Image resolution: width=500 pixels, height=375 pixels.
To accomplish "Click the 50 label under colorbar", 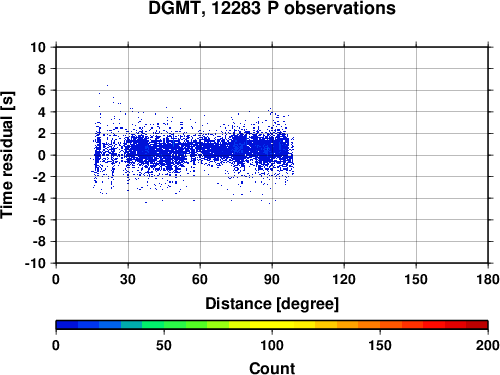I will tap(164, 345).
